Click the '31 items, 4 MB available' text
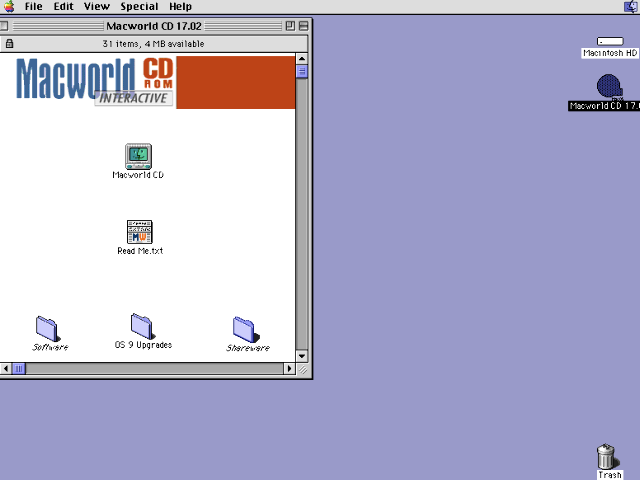This screenshot has height=480, width=640. [153, 44]
